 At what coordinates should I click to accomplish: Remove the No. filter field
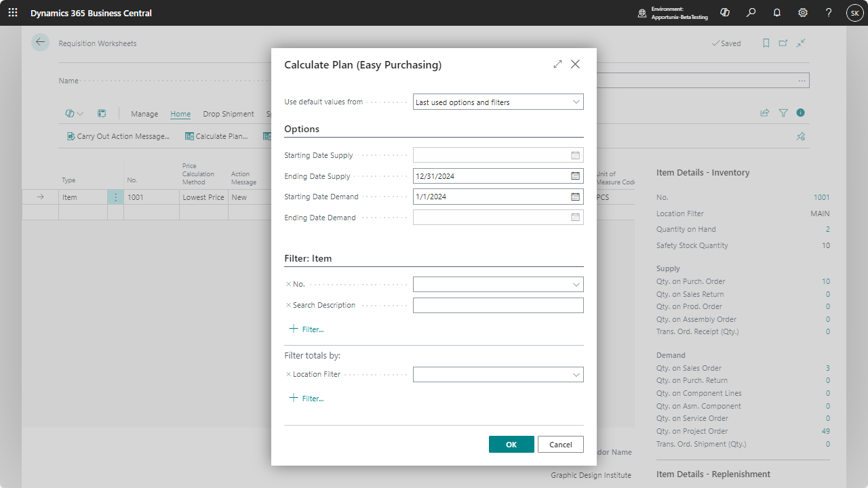[288, 285]
